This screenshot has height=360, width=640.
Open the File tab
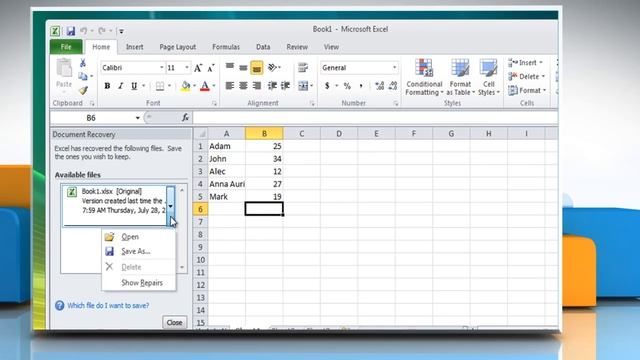pos(66,47)
